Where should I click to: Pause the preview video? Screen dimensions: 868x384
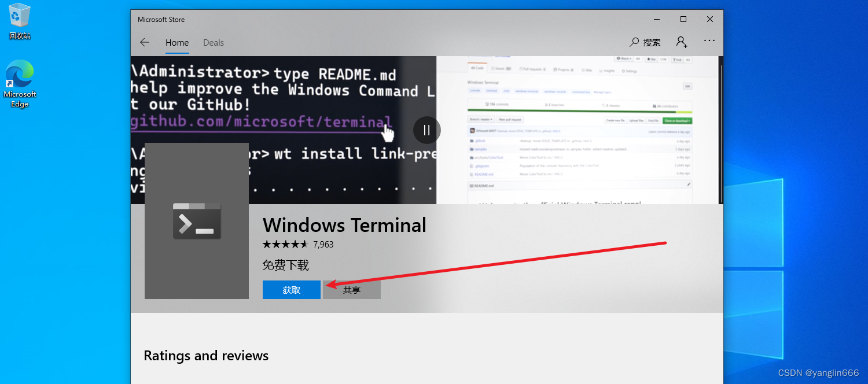(x=427, y=130)
